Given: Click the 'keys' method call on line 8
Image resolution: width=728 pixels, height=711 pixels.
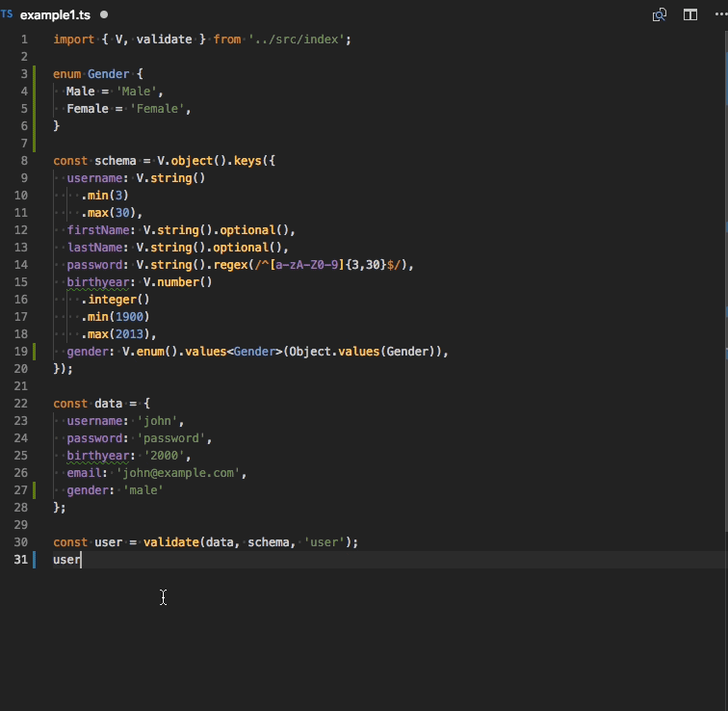Looking at the screenshot, I should pos(247,161).
